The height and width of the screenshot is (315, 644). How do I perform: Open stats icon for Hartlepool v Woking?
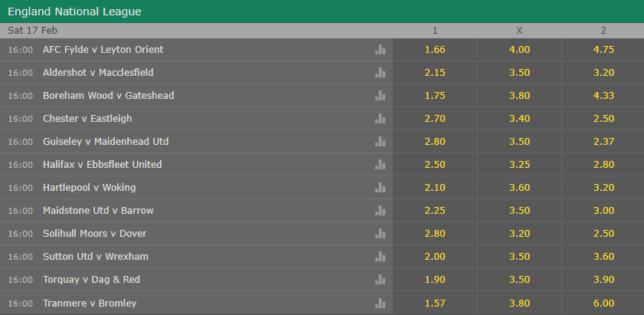(380, 188)
